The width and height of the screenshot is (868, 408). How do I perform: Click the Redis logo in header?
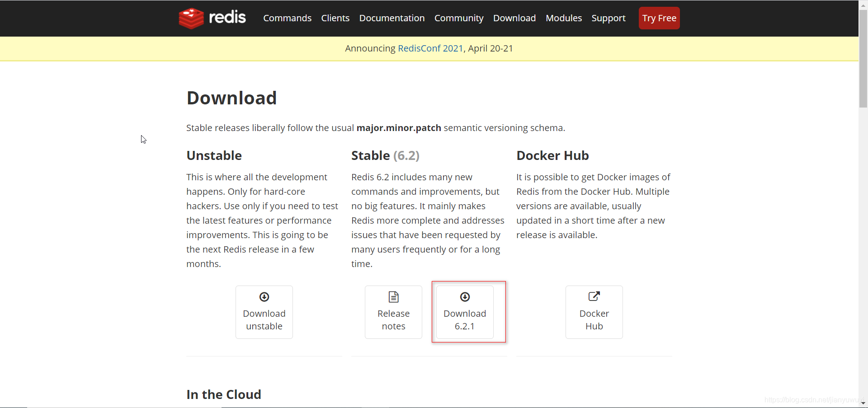212,18
